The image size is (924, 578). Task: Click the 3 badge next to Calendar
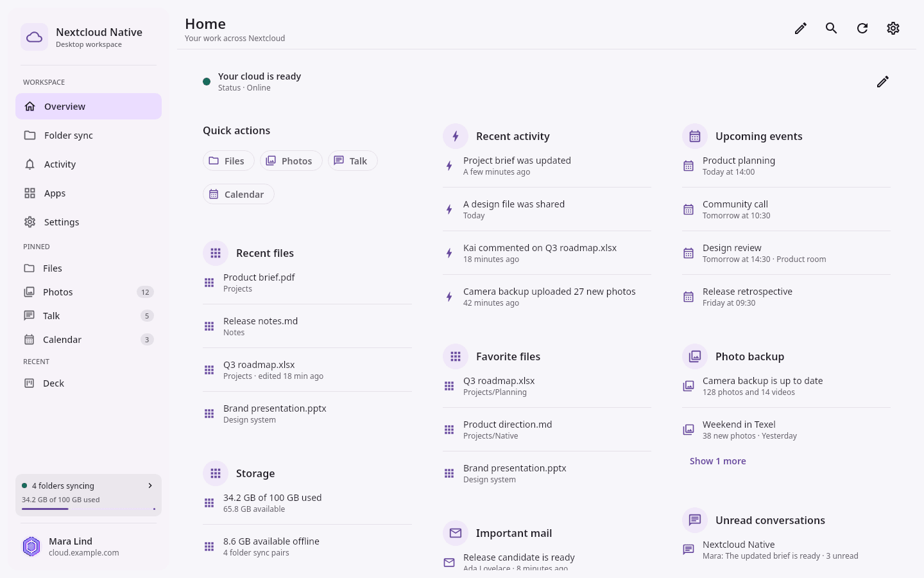(147, 340)
